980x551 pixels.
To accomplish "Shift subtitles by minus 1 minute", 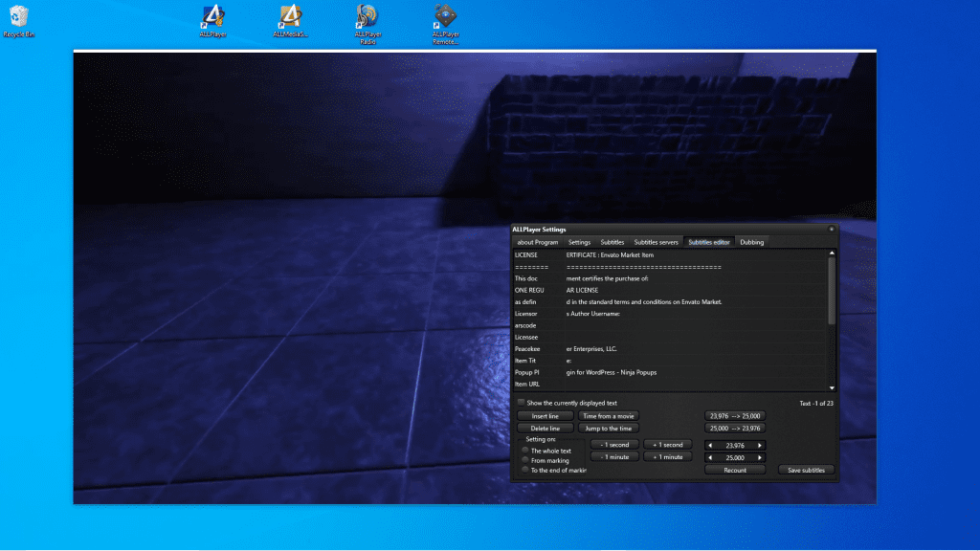I will pyautogui.click(x=614, y=457).
